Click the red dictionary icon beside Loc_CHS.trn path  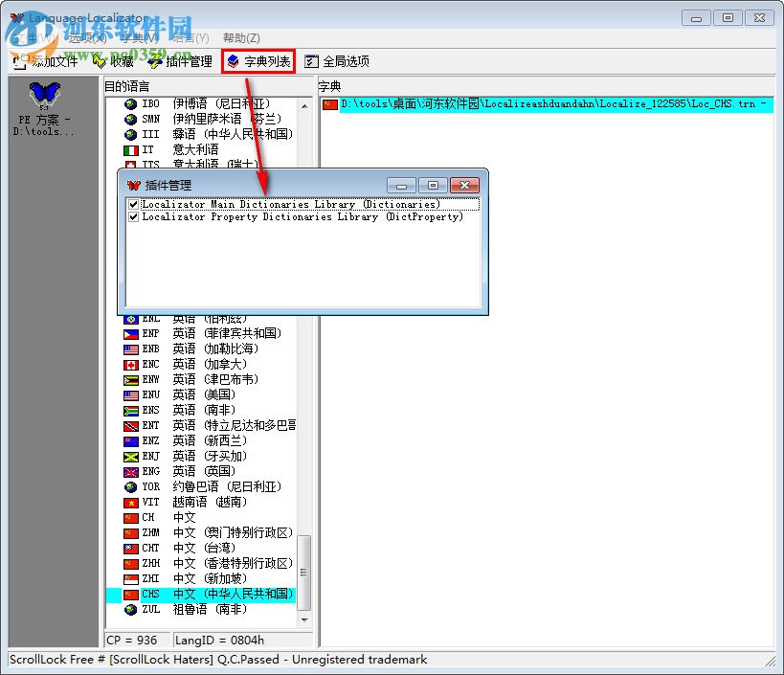(329, 103)
